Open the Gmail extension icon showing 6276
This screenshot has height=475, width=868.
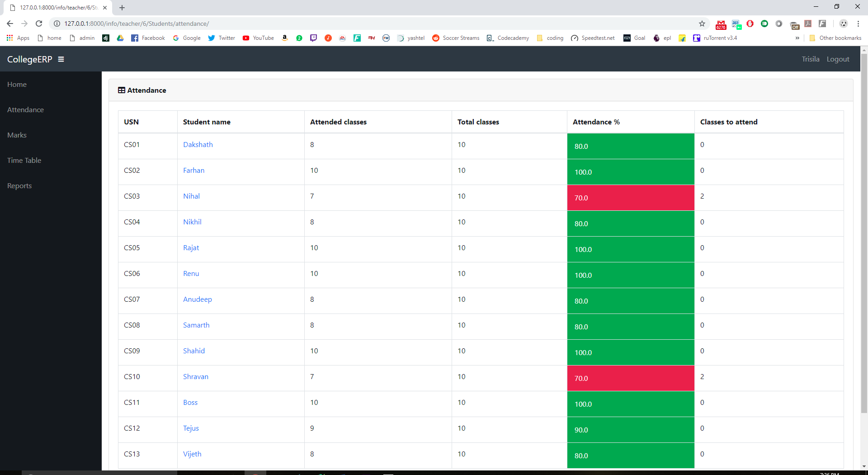tap(721, 24)
